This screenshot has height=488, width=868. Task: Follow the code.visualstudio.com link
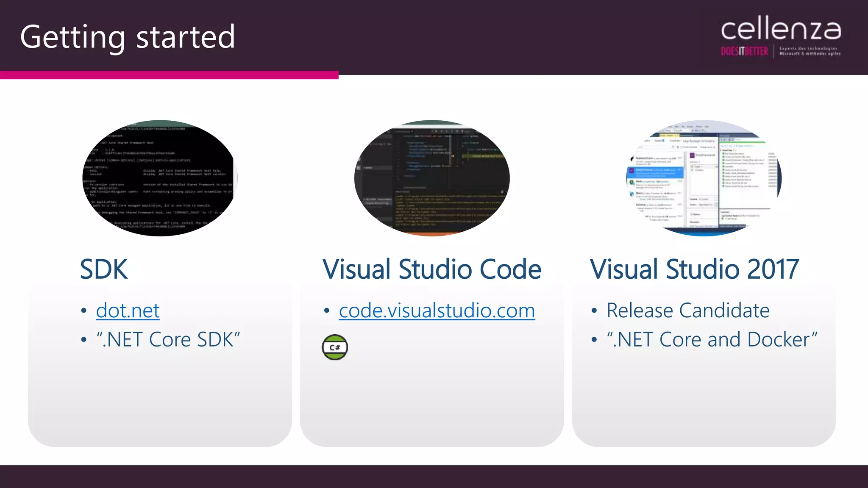tap(437, 311)
